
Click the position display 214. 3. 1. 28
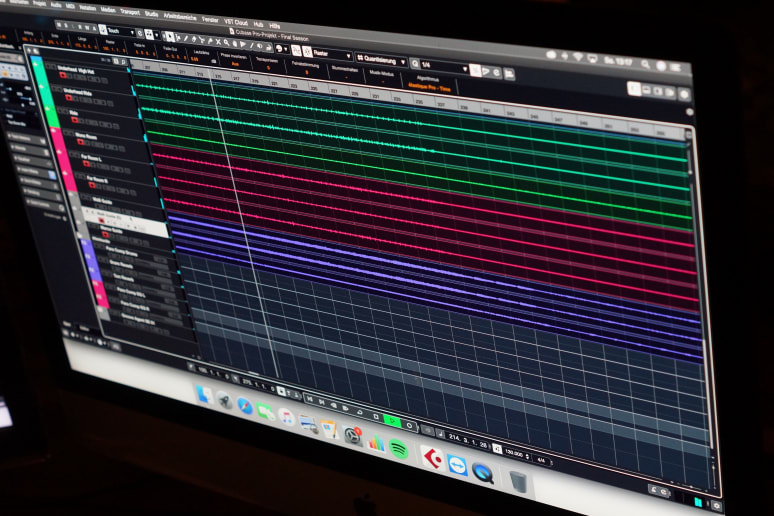point(467,440)
